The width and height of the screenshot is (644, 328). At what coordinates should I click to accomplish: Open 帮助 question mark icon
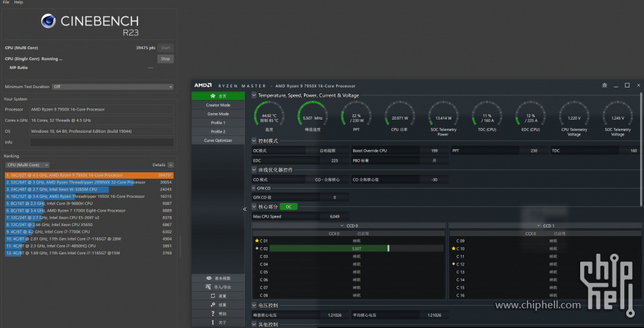point(218,314)
